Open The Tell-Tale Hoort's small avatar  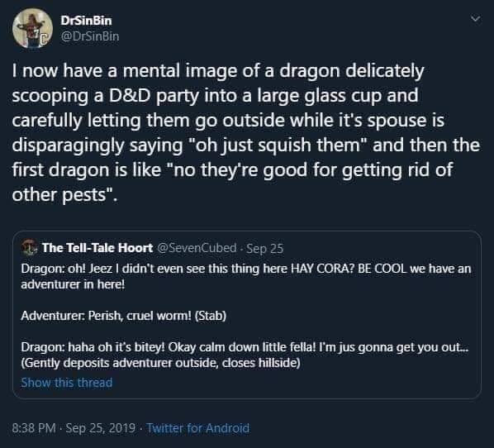click(29, 247)
